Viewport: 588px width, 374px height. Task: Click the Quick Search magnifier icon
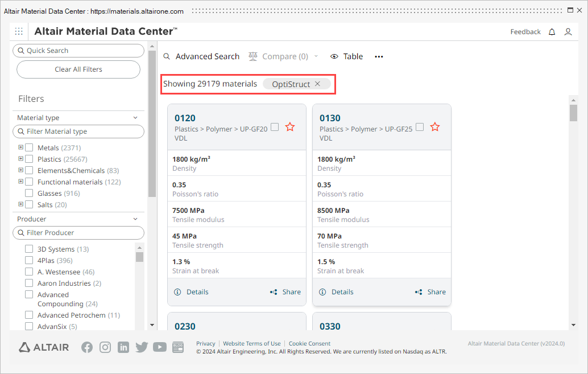21,50
